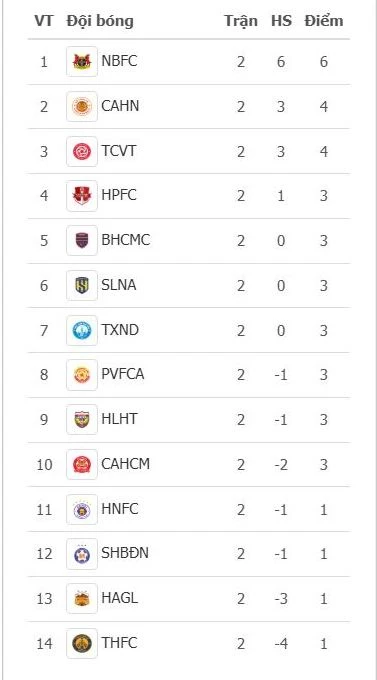Image resolution: width=377 pixels, height=680 pixels.
Task: Open the HNFC team logo
Action: click(82, 510)
